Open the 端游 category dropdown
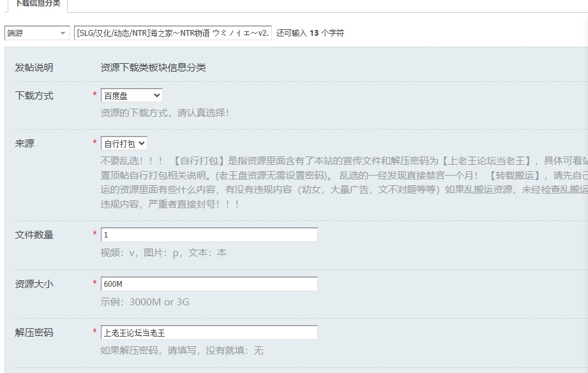 click(x=37, y=33)
